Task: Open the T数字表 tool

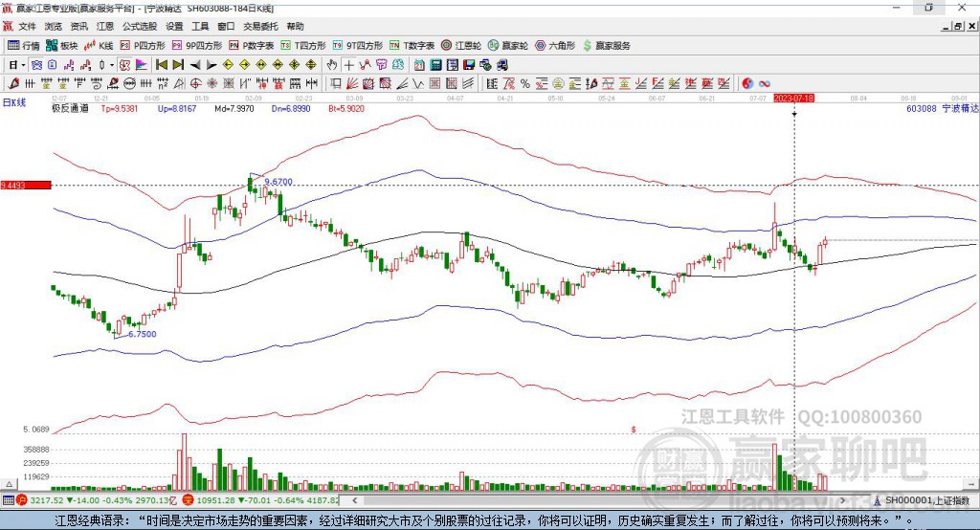Action: [412, 46]
